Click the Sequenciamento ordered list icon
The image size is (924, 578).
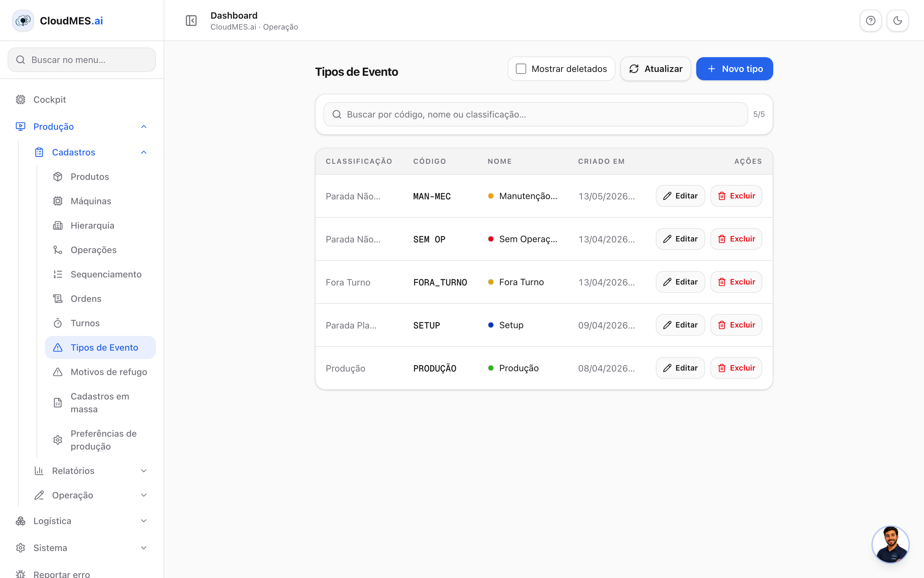(x=58, y=275)
